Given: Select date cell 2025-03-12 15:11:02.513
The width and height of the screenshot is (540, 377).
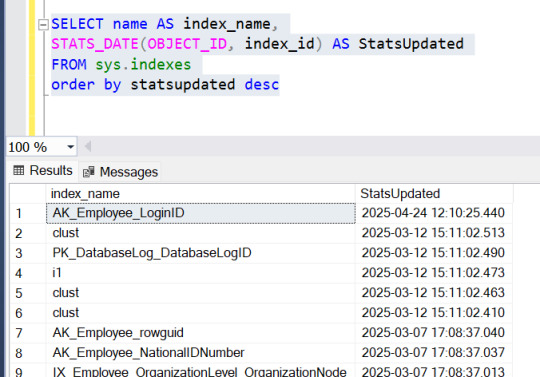Looking at the screenshot, I should click(434, 233).
